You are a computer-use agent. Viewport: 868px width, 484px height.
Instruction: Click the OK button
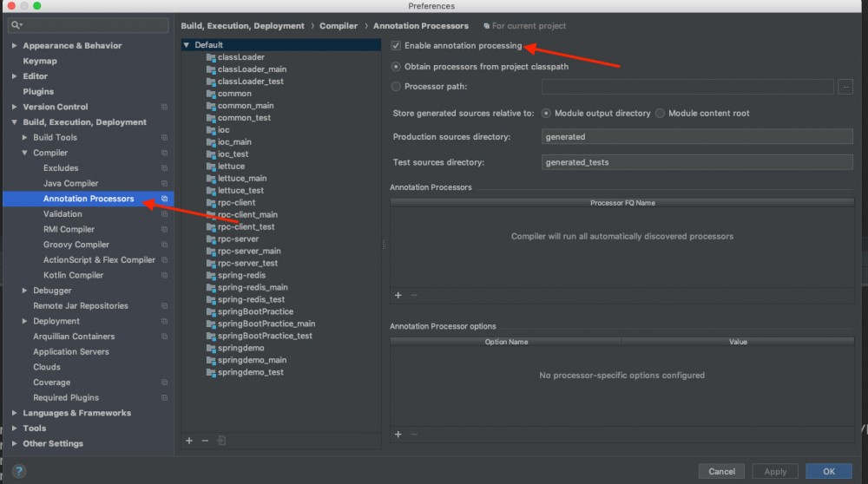point(828,471)
